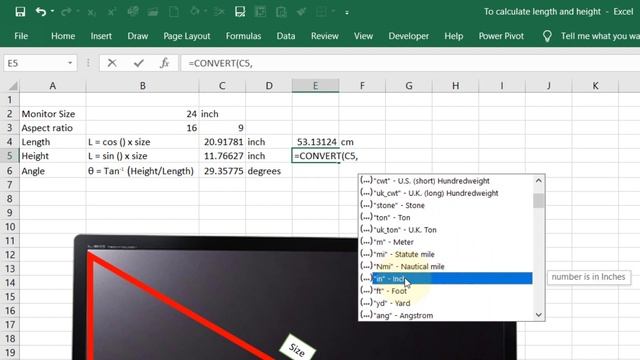Open the Developer tab
The width and height of the screenshot is (640, 360).
click(x=409, y=36)
